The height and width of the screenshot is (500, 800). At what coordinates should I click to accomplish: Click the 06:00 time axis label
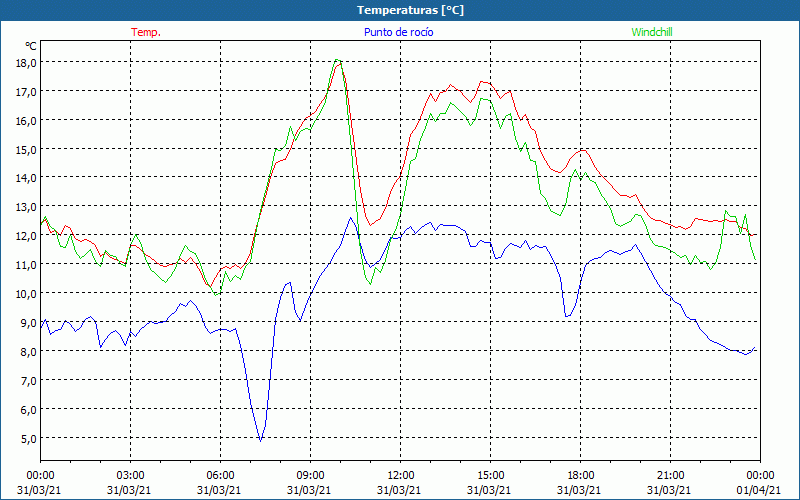(x=220, y=476)
